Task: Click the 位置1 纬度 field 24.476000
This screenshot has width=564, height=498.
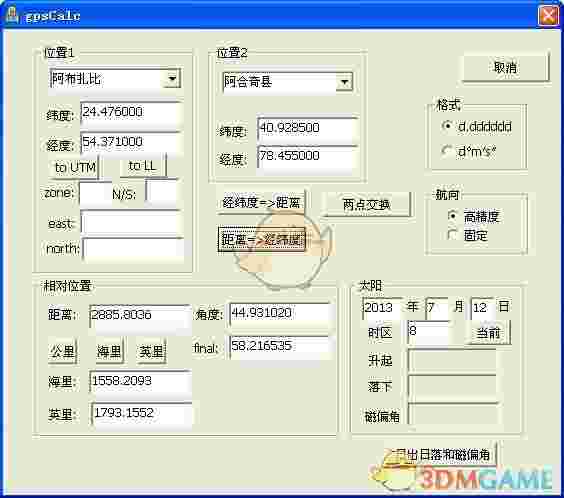Action: (x=131, y=112)
